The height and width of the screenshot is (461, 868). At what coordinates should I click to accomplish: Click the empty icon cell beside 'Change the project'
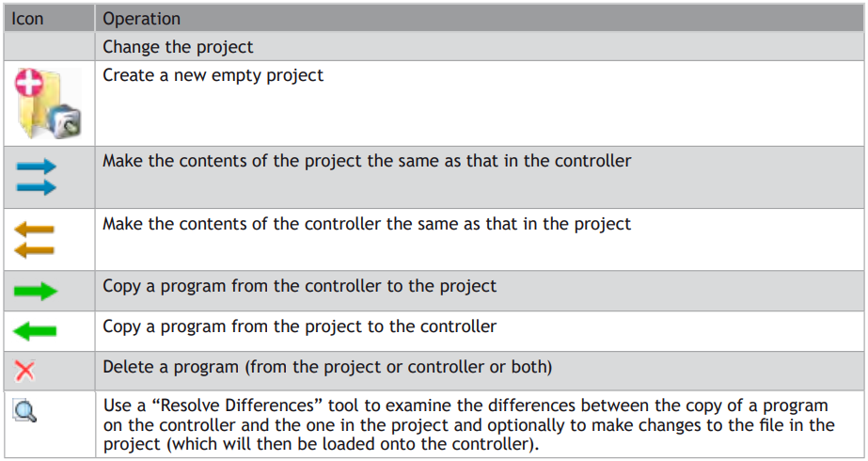pos(49,46)
